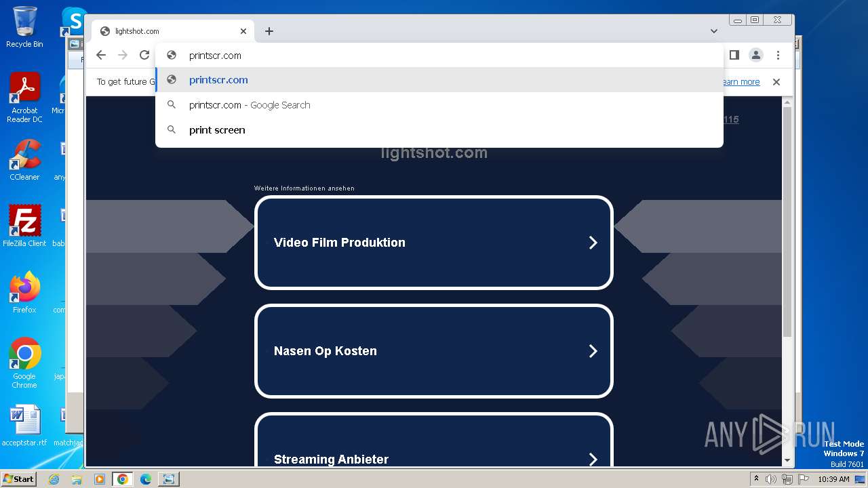The image size is (868, 488).
Task: Click the browser back arrow
Action: click(x=101, y=56)
